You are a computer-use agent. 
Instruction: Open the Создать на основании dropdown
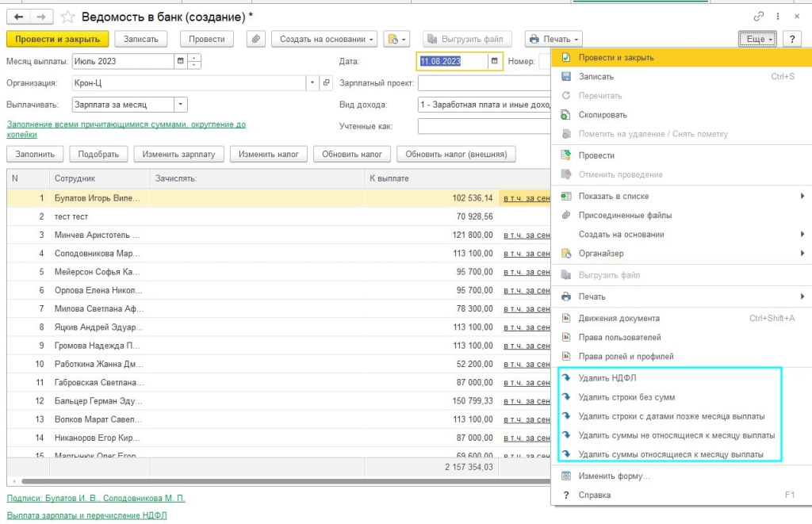(324, 39)
